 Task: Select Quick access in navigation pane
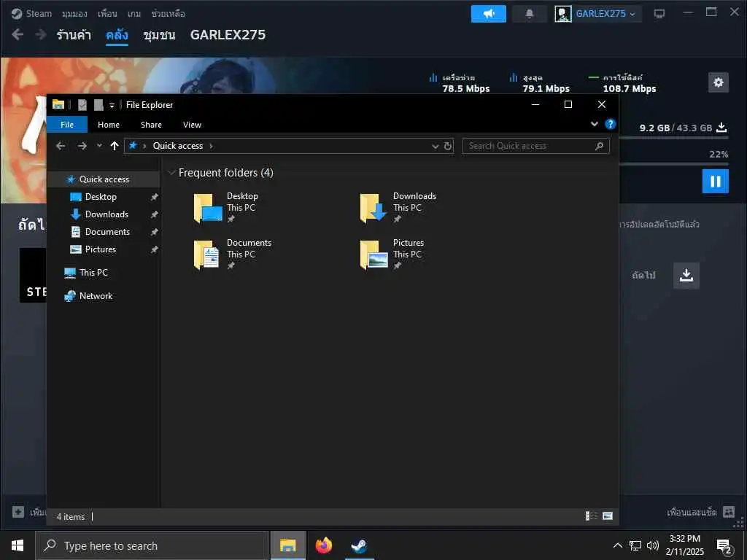coord(104,179)
